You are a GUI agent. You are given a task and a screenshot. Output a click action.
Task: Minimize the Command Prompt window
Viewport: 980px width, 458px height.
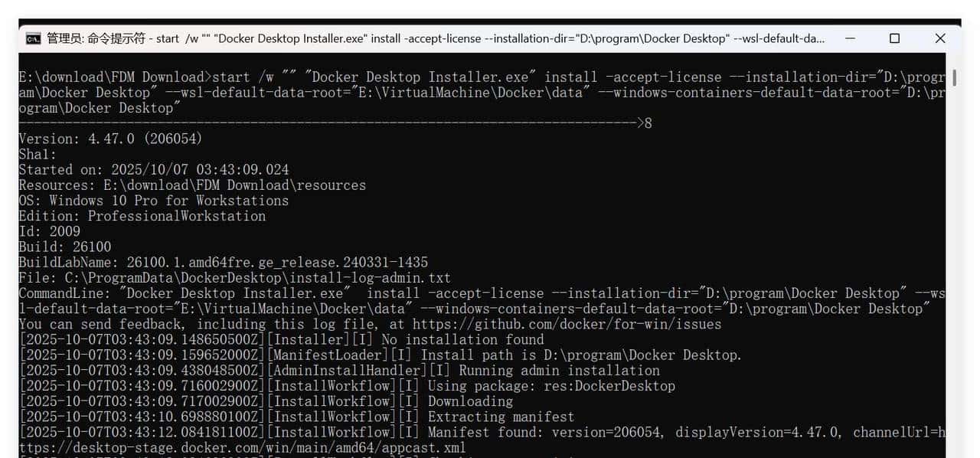tap(850, 38)
